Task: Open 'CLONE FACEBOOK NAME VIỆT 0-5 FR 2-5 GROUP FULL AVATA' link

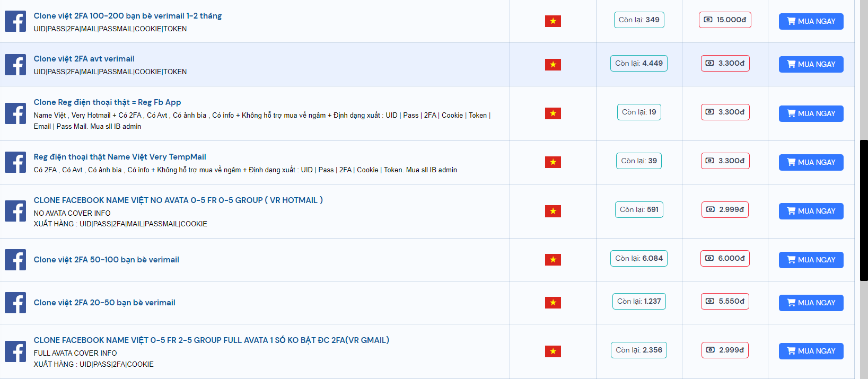Action: pyautogui.click(x=212, y=340)
